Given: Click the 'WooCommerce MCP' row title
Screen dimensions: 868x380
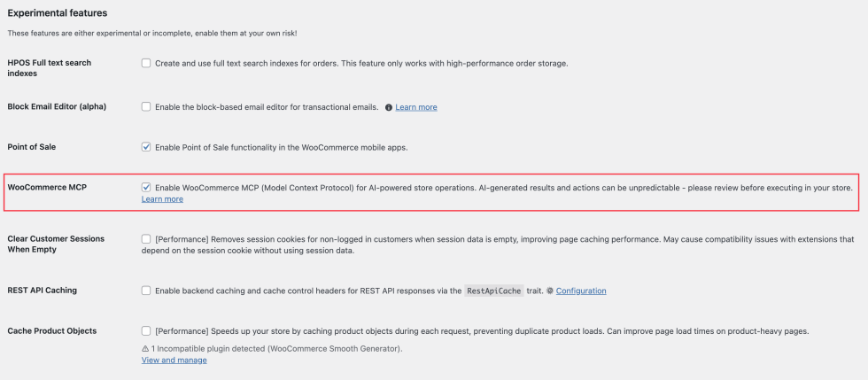Looking at the screenshot, I should click(47, 188).
